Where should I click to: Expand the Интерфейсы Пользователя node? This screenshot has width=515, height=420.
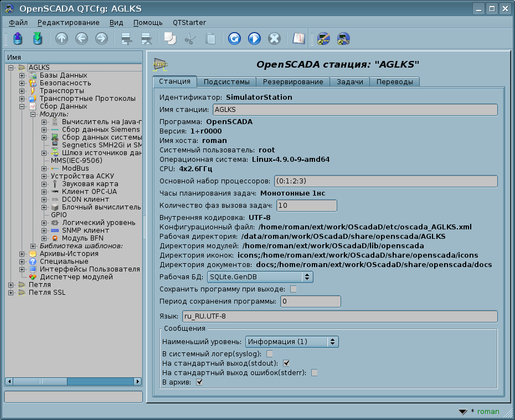click(x=22, y=269)
